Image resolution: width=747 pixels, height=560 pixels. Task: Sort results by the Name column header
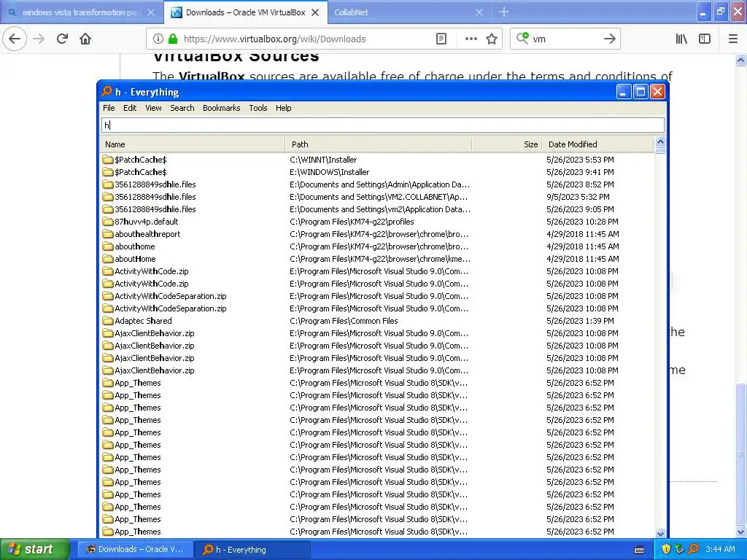[193, 144]
